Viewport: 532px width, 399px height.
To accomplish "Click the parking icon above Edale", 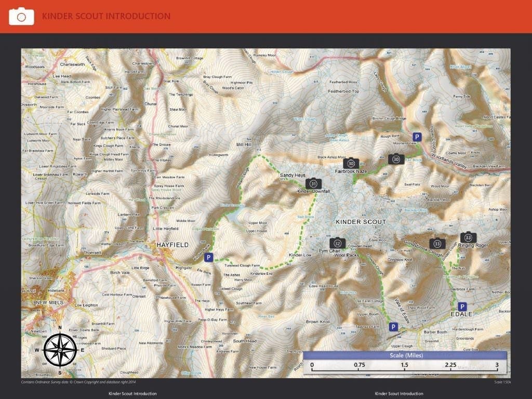I will point(462,307).
